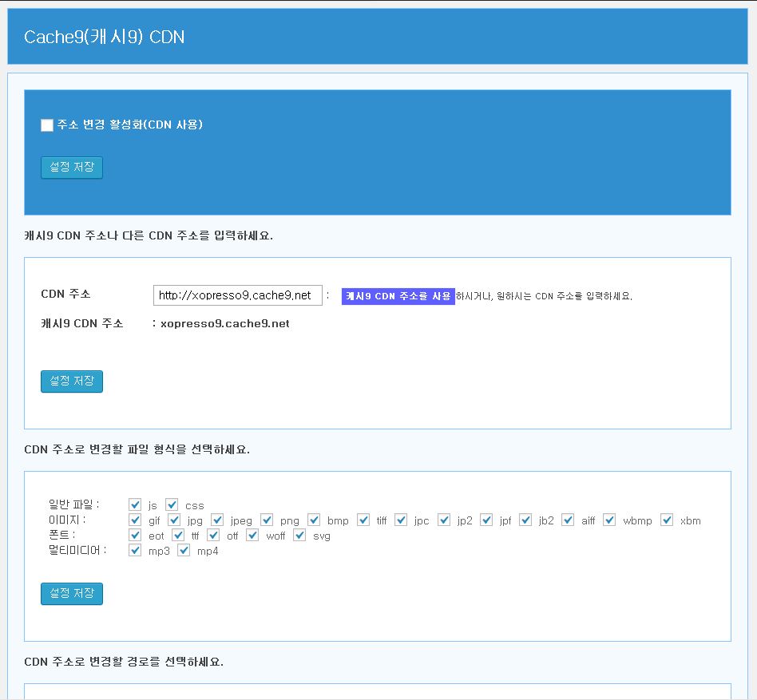The width and height of the screenshot is (757, 700).
Task: Uncheck the css file type checkbox
Action: click(x=172, y=504)
